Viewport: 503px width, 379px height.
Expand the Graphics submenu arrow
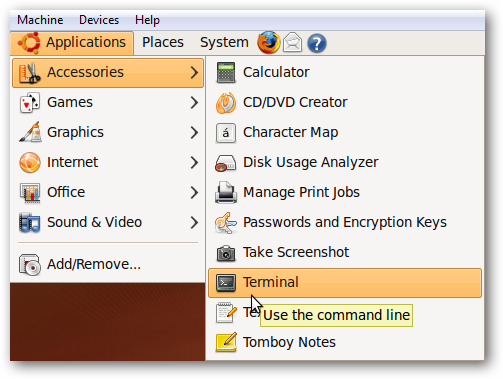194,132
